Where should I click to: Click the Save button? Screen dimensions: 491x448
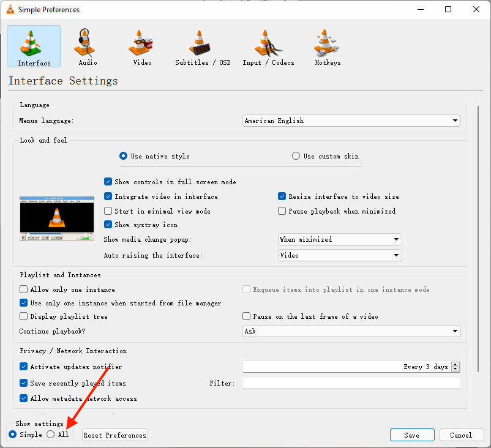[x=412, y=435]
